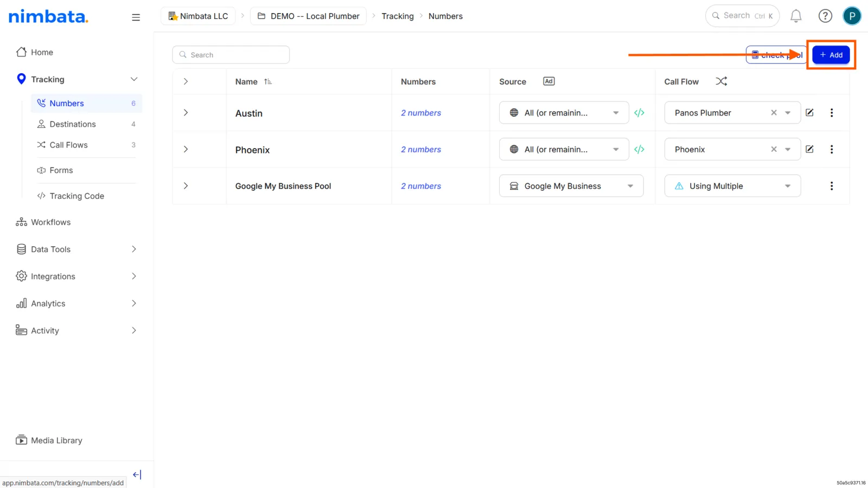The height and width of the screenshot is (488, 868).
Task: Click the numbers table Search field
Action: click(231, 55)
